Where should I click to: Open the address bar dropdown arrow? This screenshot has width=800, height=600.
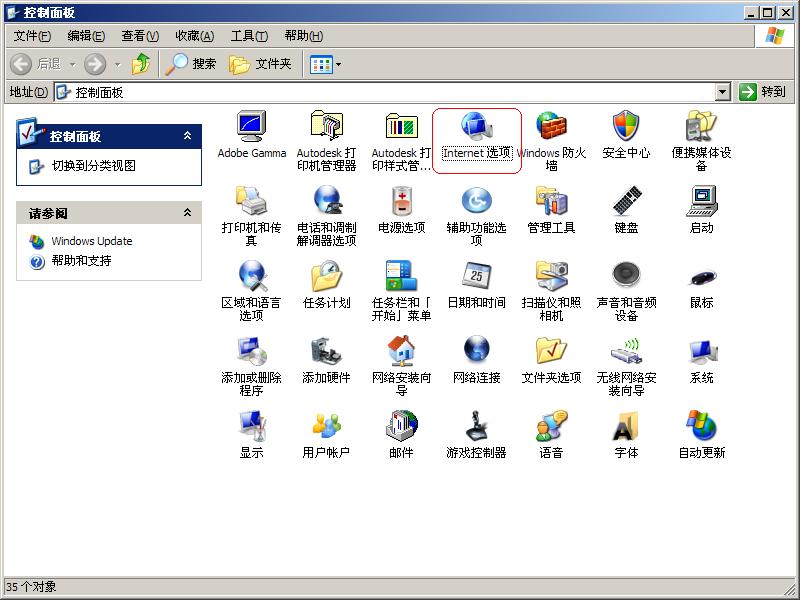(x=722, y=92)
